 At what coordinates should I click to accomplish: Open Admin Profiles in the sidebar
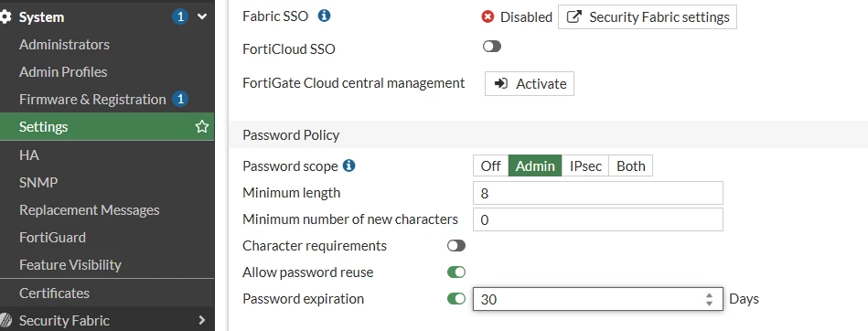tap(63, 72)
